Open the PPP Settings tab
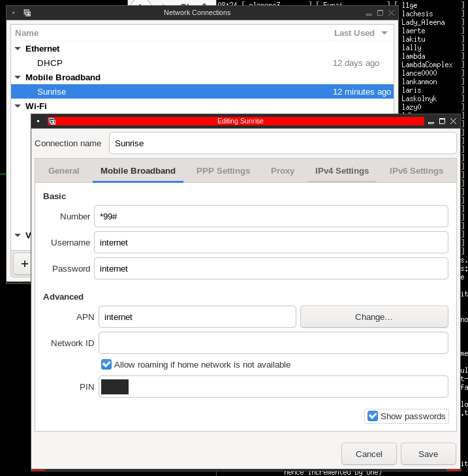 click(223, 171)
